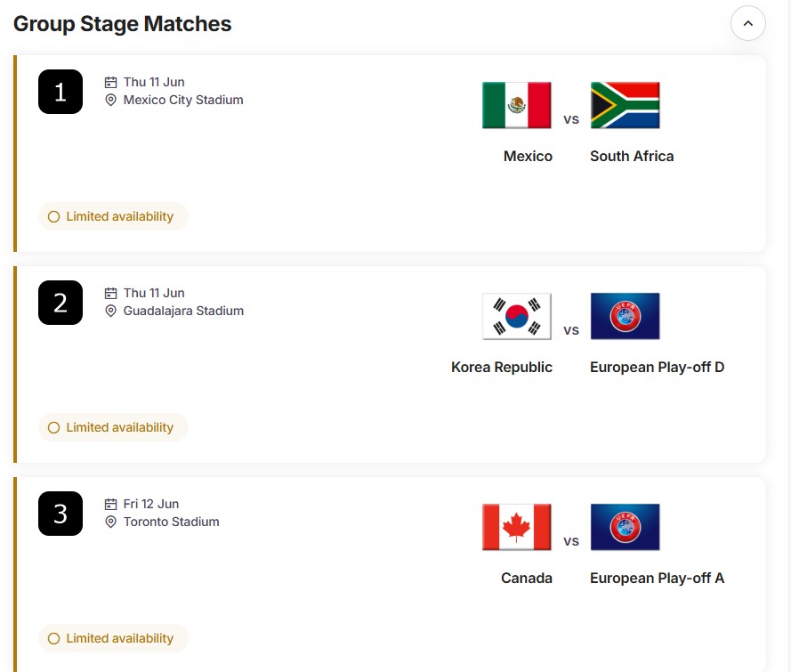The image size is (791, 672).
Task: Click location pin beside Mexico City Stadium
Action: point(111,101)
